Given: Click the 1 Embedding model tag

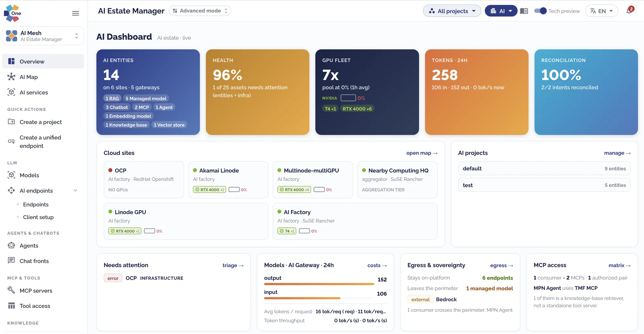Looking at the screenshot, I should pyautogui.click(x=128, y=116).
